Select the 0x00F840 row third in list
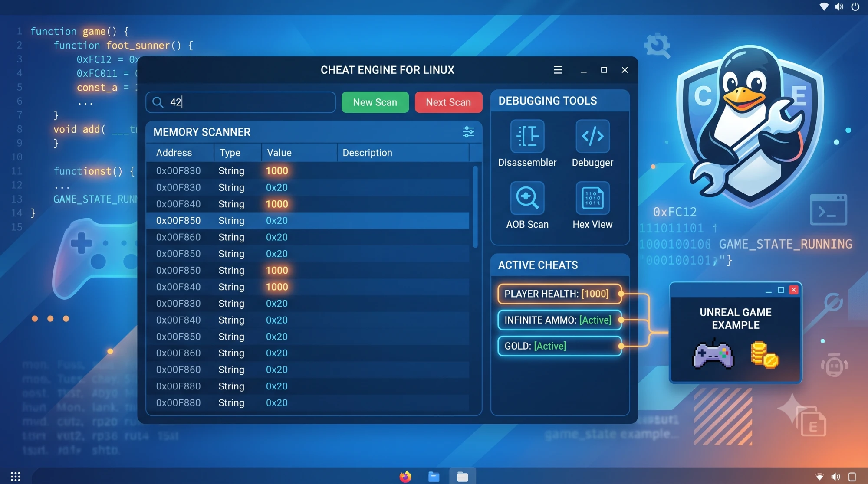Screen dimensions: 868x484 tap(308, 204)
